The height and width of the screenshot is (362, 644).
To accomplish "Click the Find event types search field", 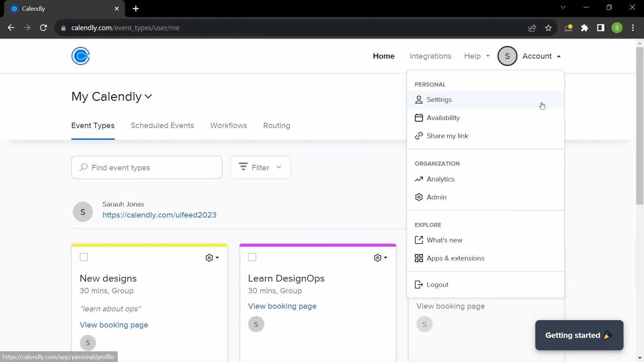I will 147,168.
